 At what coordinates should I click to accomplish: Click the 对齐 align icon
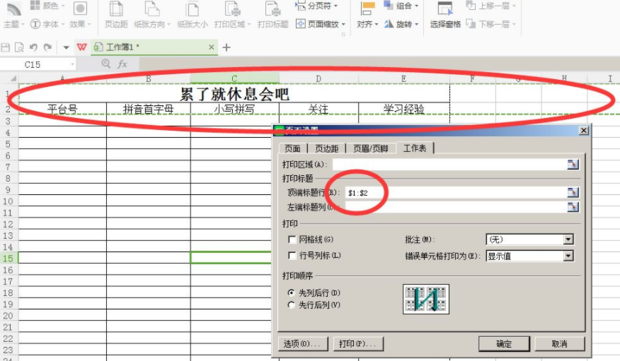(368, 9)
